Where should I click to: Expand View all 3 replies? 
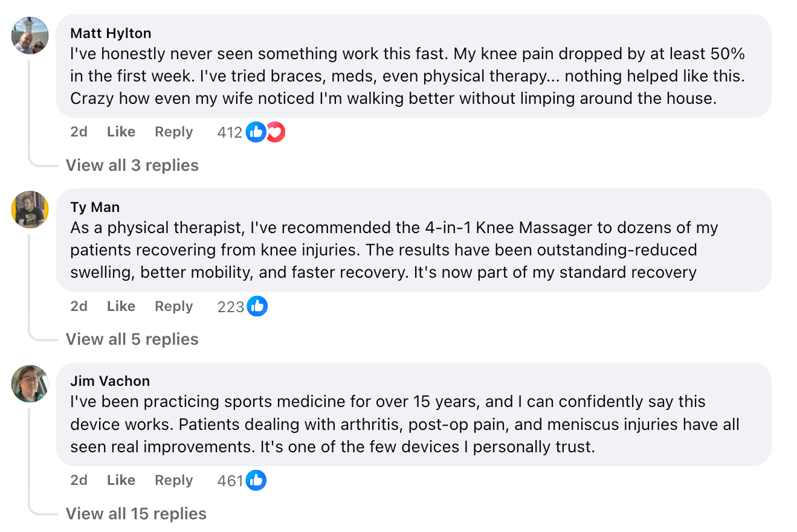click(132, 165)
